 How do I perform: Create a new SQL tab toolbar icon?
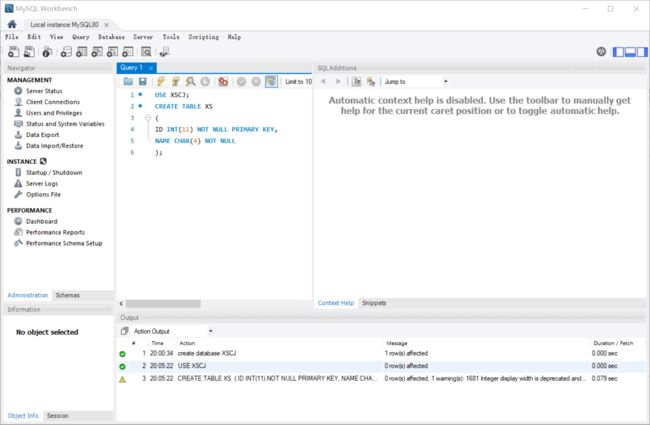tap(13, 52)
